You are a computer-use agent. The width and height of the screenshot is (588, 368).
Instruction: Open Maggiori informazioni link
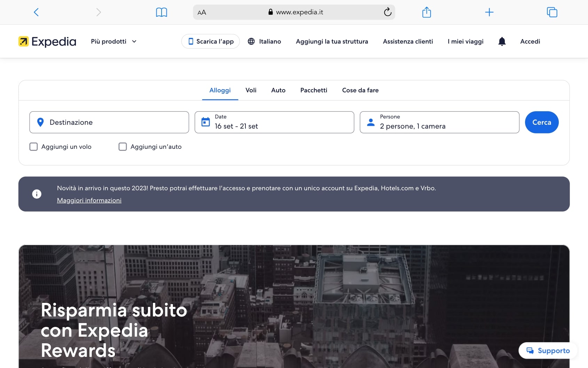tap(89, 200)
